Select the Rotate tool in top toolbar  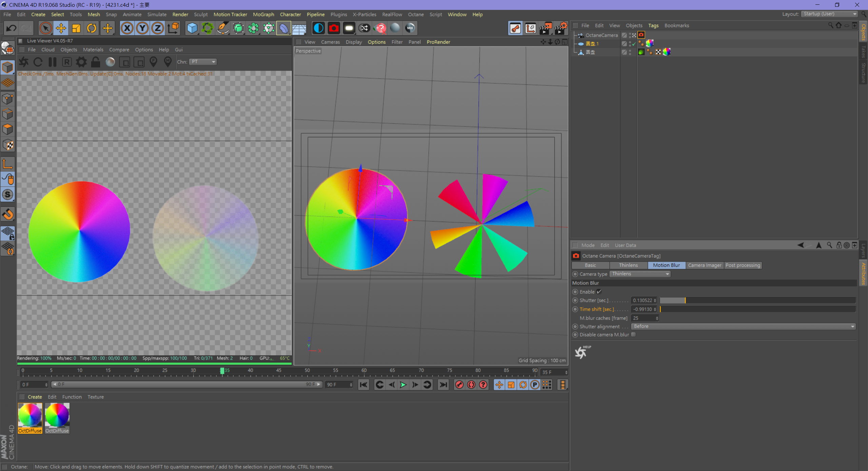click(92, 28)
